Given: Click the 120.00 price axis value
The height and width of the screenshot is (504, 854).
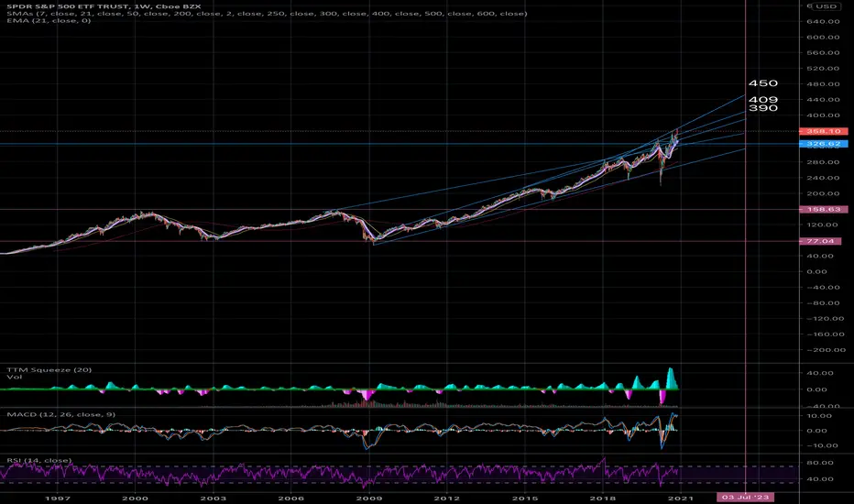Looking at the screenshot, I should click(x=823, y=225).
